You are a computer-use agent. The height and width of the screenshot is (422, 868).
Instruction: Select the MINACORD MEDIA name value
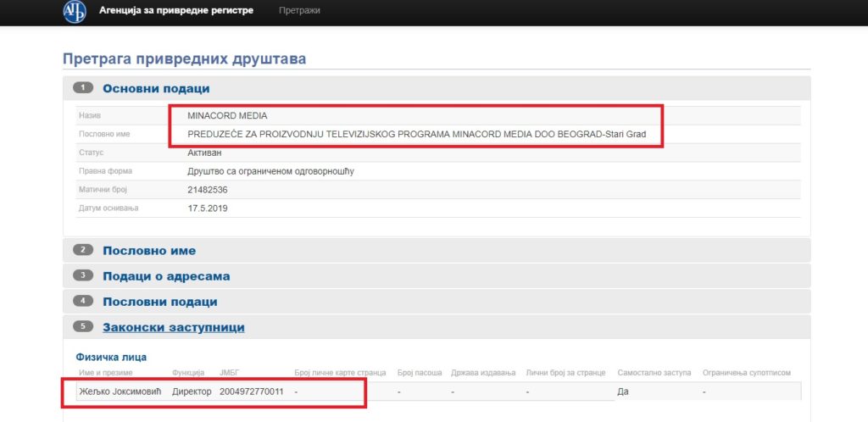click(x=227, y=115)
